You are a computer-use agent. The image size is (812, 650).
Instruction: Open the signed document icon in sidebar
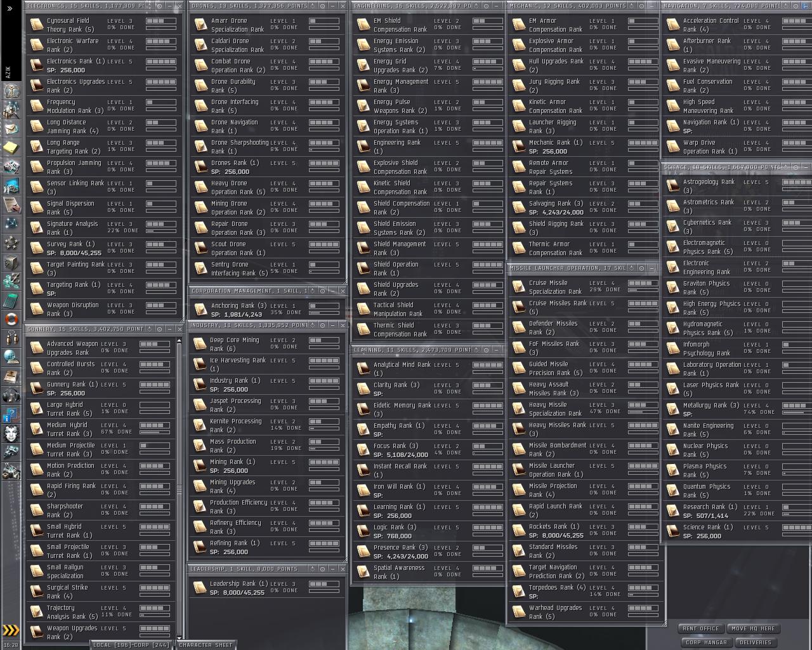[x=11, y=205]
